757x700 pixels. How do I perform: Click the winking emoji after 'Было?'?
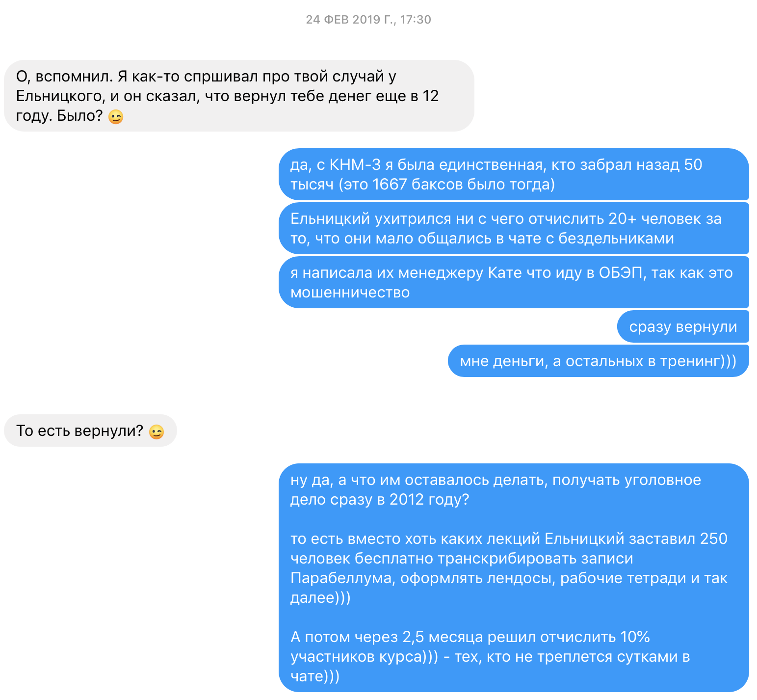pos(115,117)
